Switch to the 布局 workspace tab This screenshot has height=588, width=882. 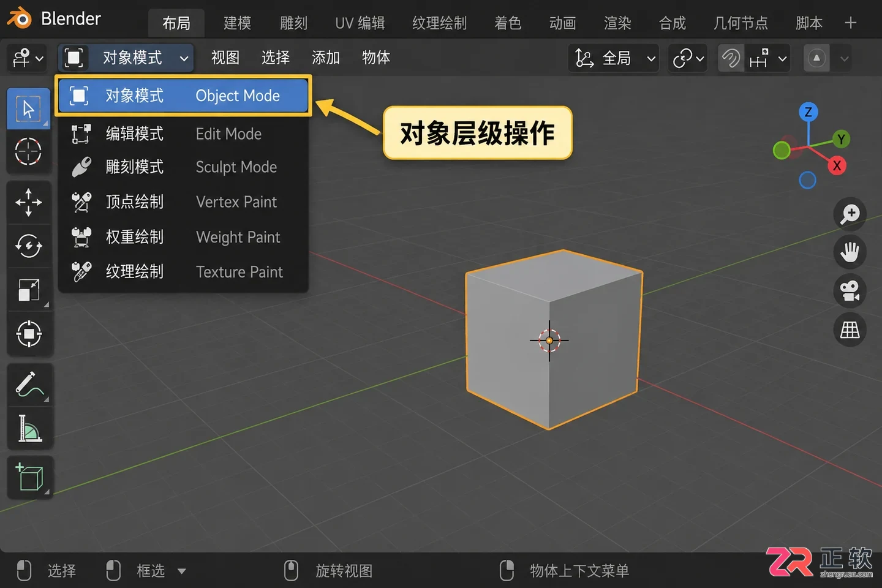tap(176, 23)
